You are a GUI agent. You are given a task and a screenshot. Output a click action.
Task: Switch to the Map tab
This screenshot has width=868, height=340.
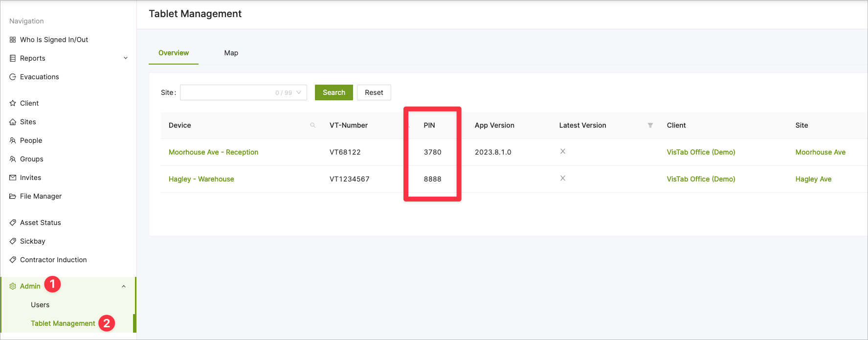(231, 53)
